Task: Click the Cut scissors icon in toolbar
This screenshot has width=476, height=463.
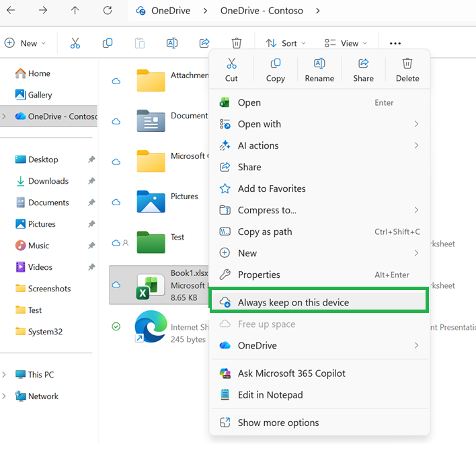Action: (x=75, y=43)
